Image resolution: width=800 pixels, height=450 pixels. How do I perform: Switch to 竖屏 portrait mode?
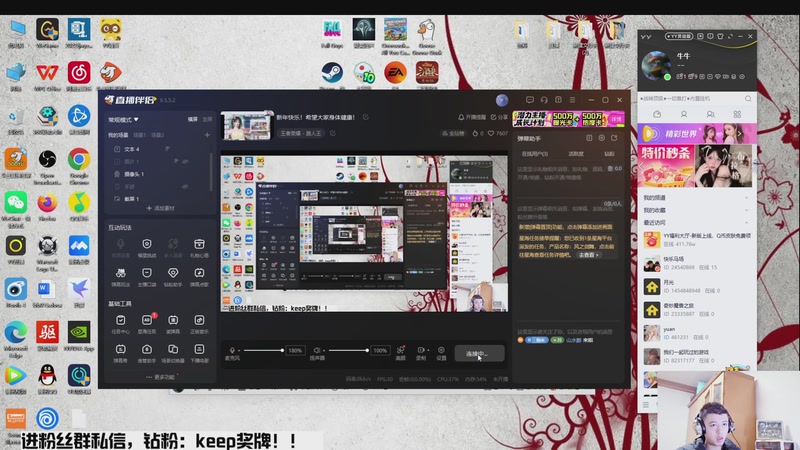click(207, 119)
